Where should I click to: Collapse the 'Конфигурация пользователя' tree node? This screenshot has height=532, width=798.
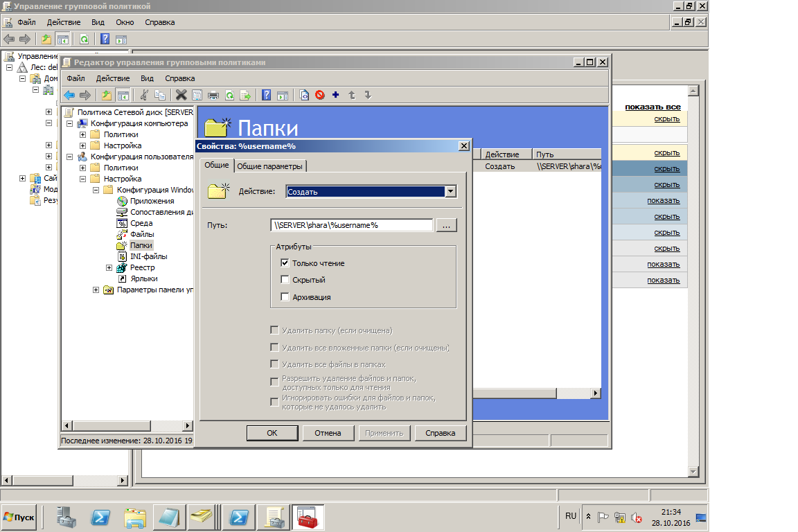coord(70,157)
